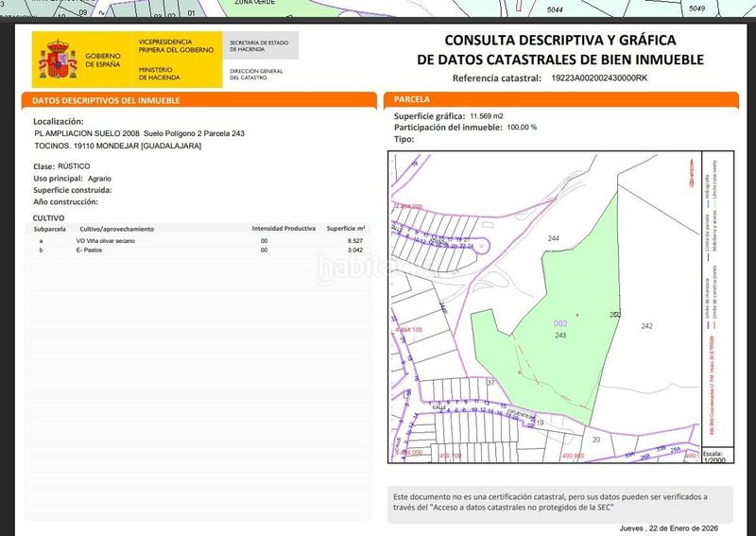Click the Cultivo/aprovechamiento column header
This screenshot has height=536, width=756.
pyautogui.click(x=116, y=229)
